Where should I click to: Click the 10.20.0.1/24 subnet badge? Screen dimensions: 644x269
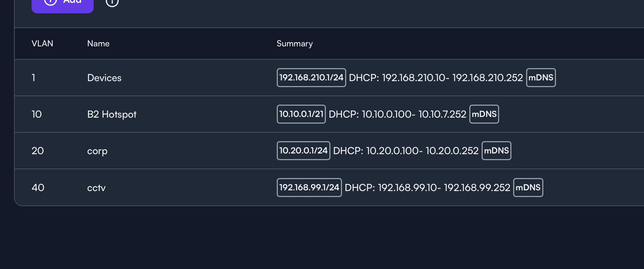303,151
